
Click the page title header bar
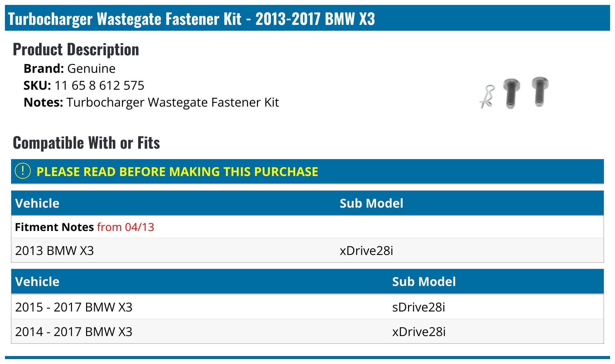[307, 18]
